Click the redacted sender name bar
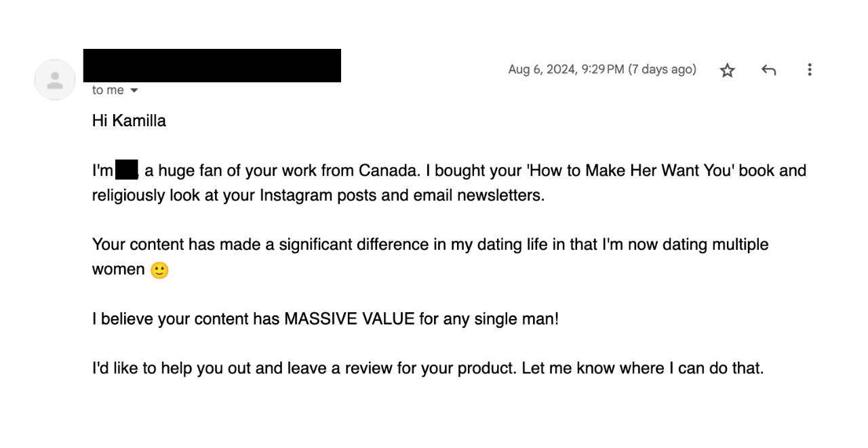This screenshot has height=448, width=868. [x=212, y=66]
